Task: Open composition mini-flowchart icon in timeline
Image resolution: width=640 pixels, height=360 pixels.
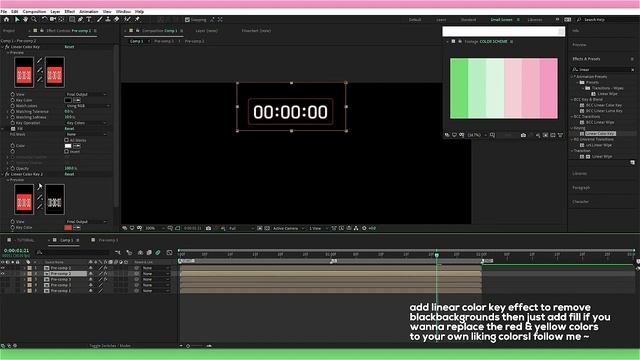Action: point(118,253)
